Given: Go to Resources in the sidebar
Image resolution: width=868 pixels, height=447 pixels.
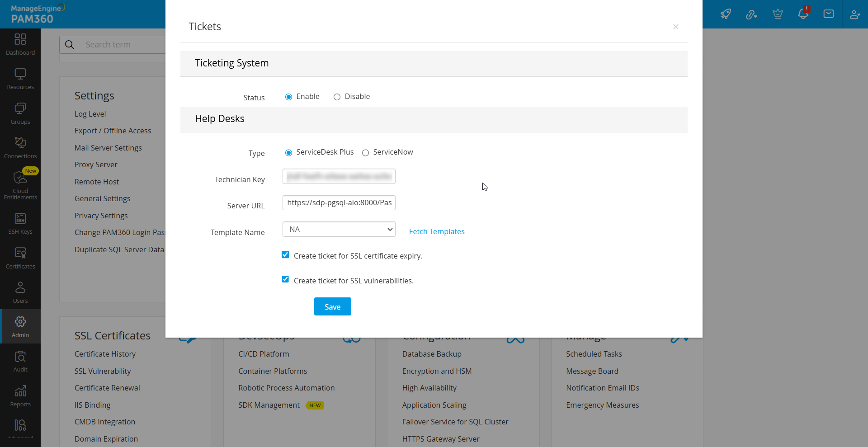Looking at the screenshot, I should coord(20,79).
